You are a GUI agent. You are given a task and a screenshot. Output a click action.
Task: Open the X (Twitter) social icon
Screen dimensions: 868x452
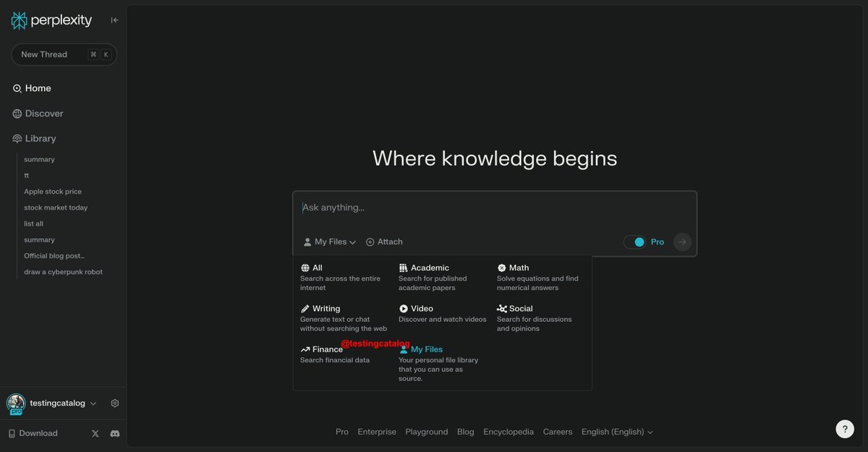tap(95, 433)
